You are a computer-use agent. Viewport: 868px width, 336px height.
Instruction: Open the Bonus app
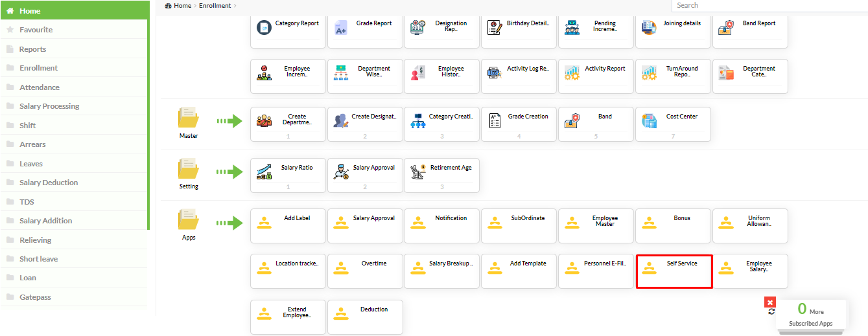click(673, 226)
